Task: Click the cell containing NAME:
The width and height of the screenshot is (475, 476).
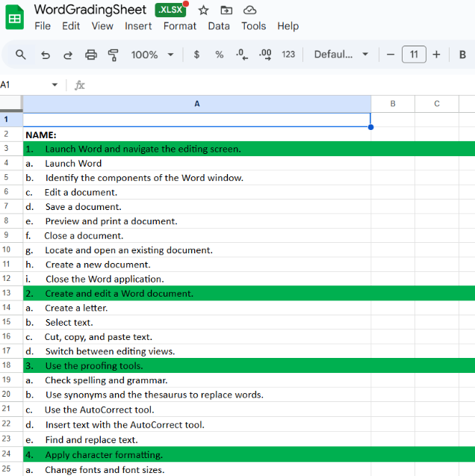Action: click(197, 135)
